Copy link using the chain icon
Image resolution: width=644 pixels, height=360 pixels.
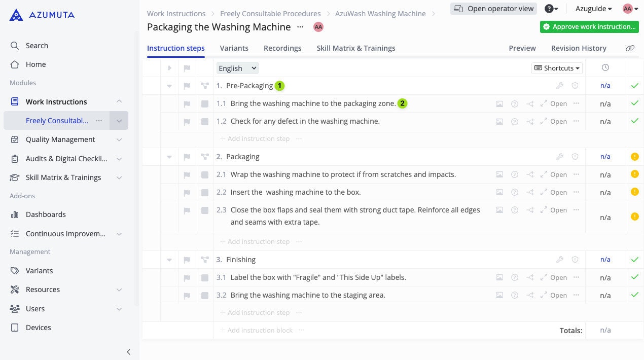630,48
